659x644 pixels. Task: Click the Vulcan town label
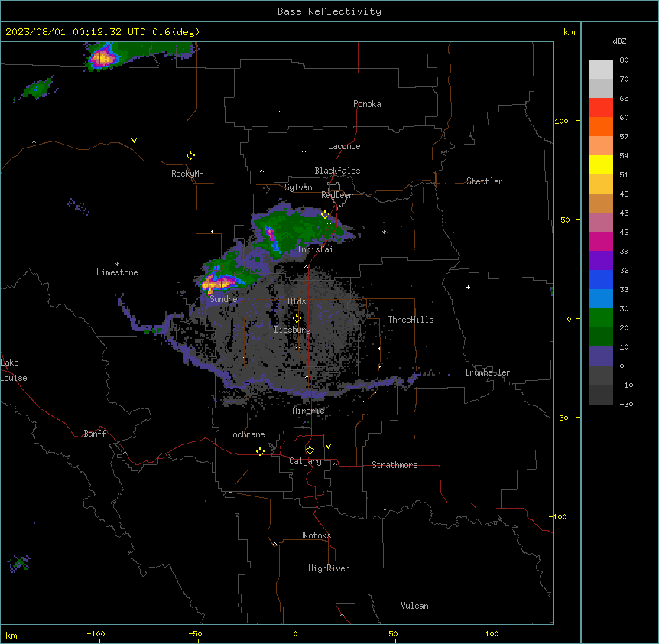(415, 606)
